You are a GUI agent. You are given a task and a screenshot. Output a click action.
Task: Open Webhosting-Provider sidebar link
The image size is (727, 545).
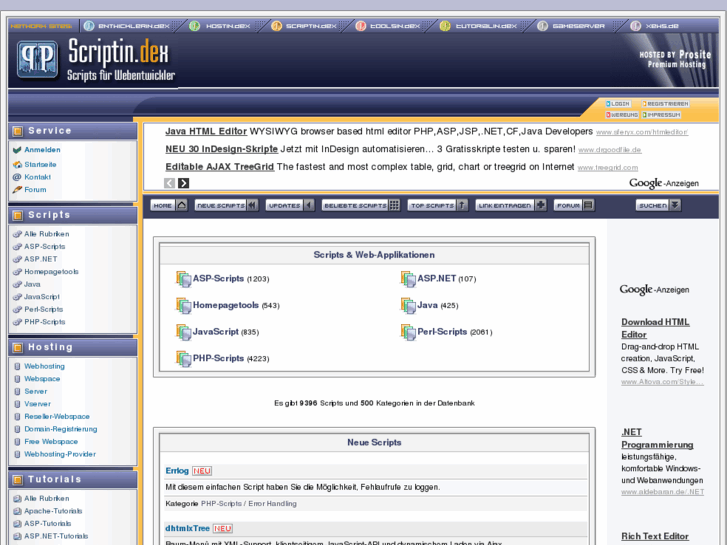point(60,454)
